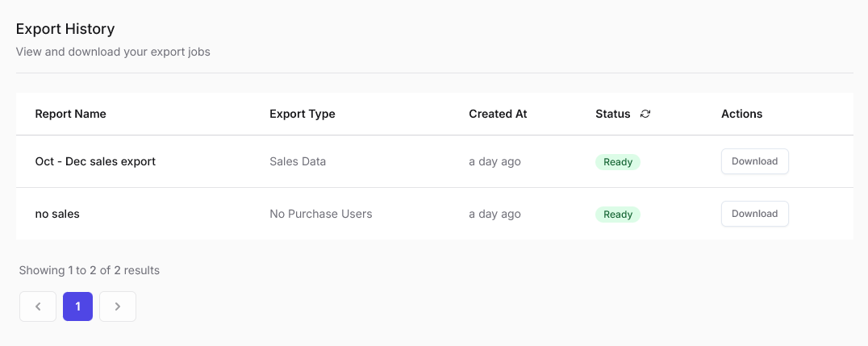Click the Sales Data row's created time
This screenshot has width=868, height=346.
point(495,161)
